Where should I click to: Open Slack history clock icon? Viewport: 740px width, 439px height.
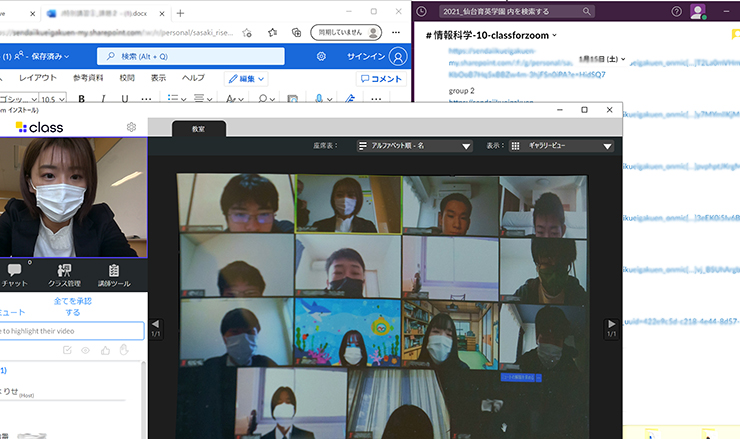(421, 11)
